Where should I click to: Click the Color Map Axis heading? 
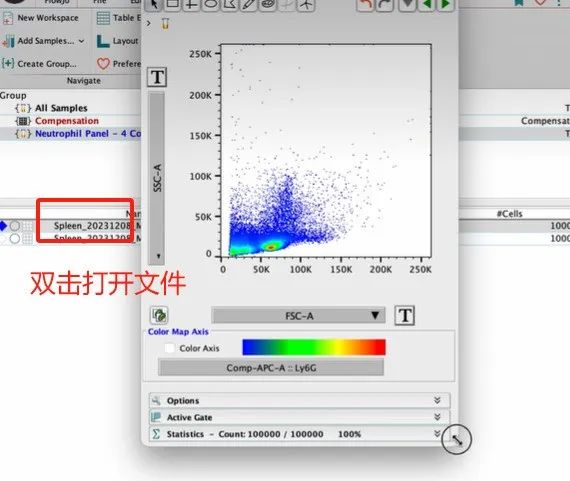point(178,332)
